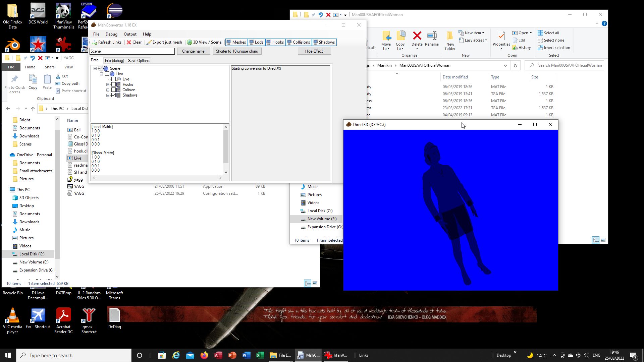Open the Output menu
This screenshot has width=644, height=362.
coord(130,34)
